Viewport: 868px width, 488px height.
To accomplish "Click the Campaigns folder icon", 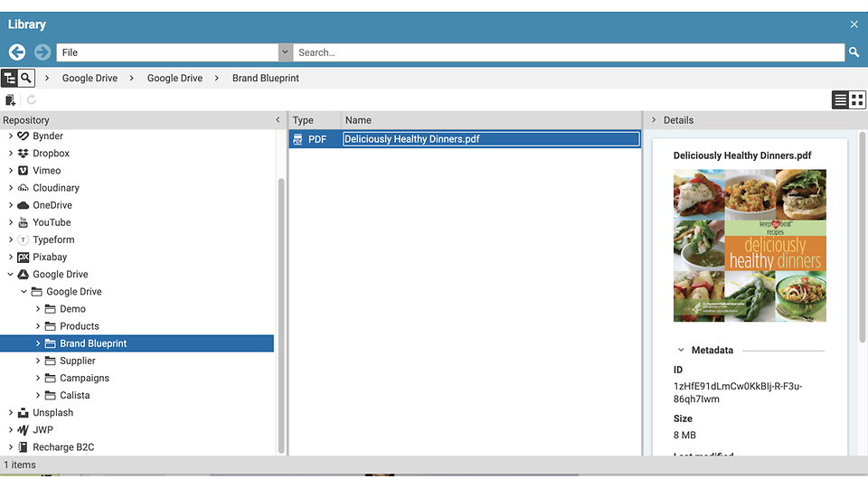I will point(51,378).
